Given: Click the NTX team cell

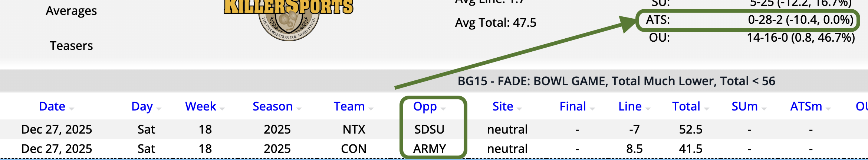Looking at the screenshot, I should tap(354, 129).
